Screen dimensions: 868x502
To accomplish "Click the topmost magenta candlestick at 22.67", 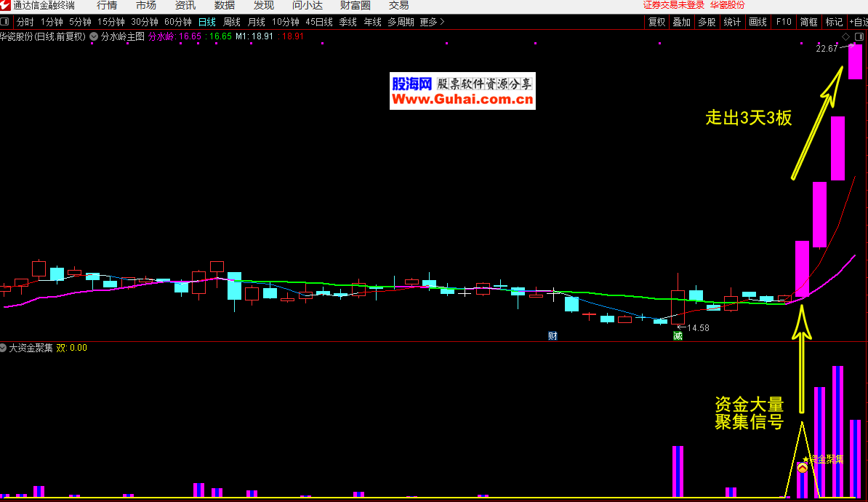I will click(855, 62).
